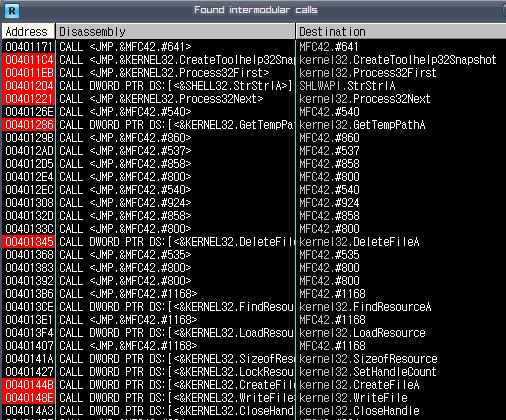Select the Process32First call row
This screenshot has width=506, height=420.
click(x=254, y=73)
